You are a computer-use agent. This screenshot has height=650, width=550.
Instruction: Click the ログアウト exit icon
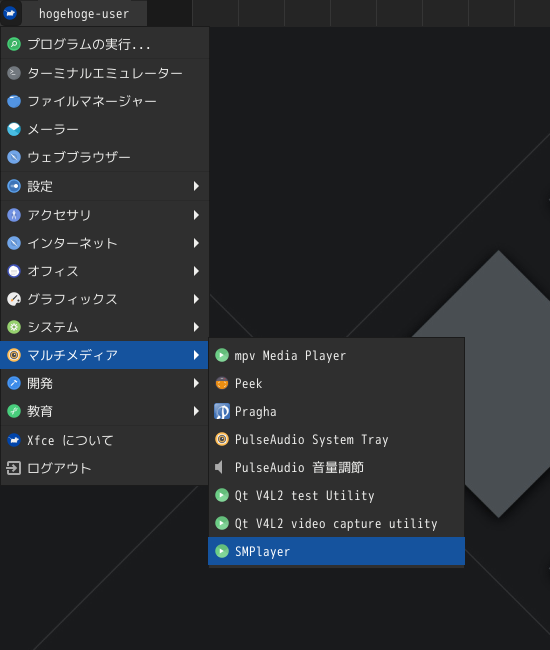tap(14, 468)
